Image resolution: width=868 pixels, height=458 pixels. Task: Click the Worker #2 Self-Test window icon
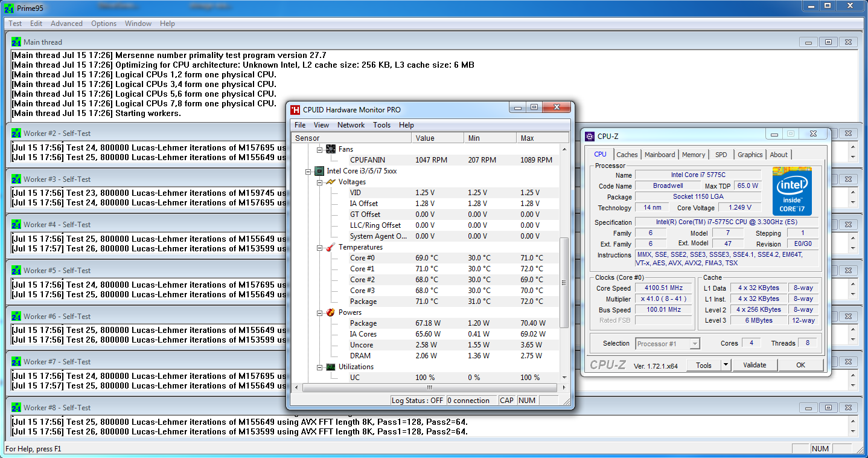point(16,133)
